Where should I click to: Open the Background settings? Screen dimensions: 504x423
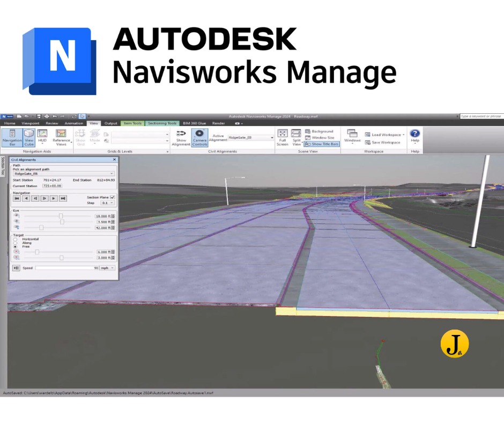tap(319, 132)
